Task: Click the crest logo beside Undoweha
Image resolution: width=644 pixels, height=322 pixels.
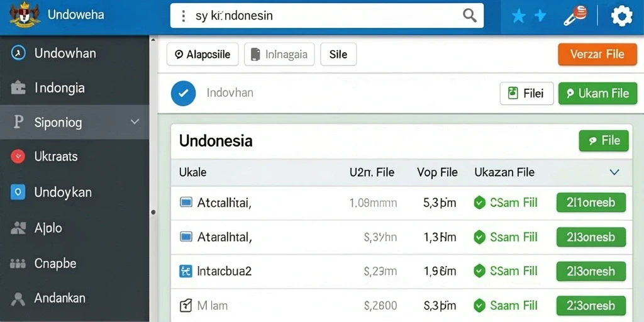Action: pyautogui.click(x=25, y=16)
